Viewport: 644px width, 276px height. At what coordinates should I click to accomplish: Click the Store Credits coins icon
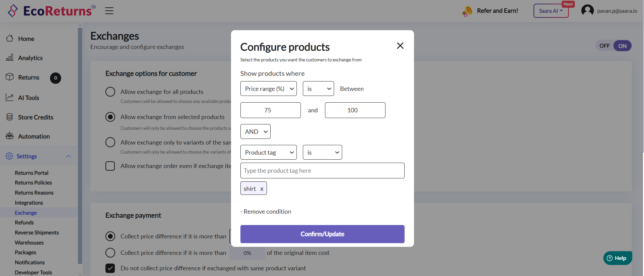point(10,117)
